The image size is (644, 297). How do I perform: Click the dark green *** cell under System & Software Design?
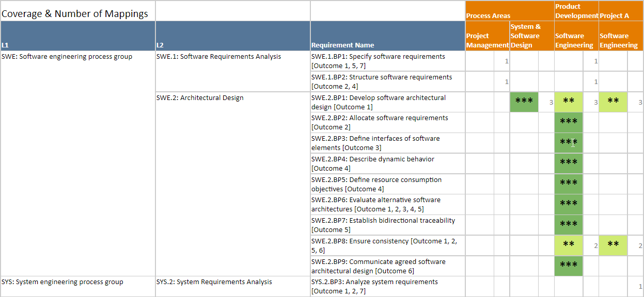(524, 102)
